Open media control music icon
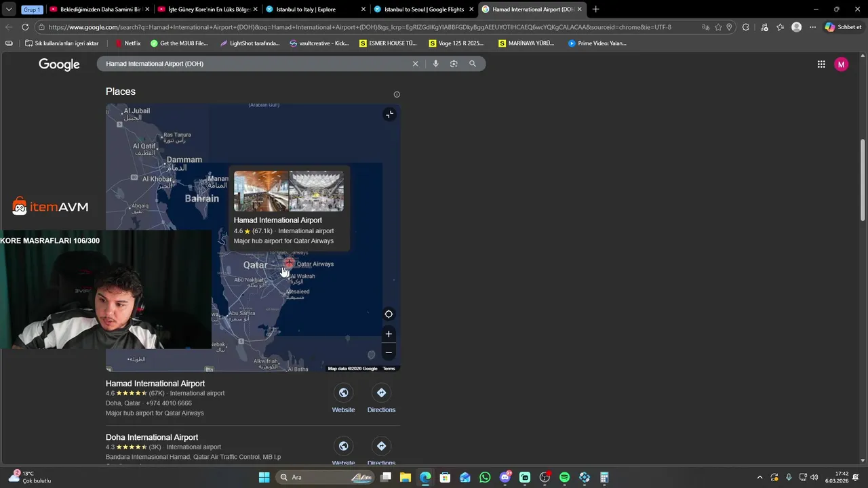 pos(764,27)
